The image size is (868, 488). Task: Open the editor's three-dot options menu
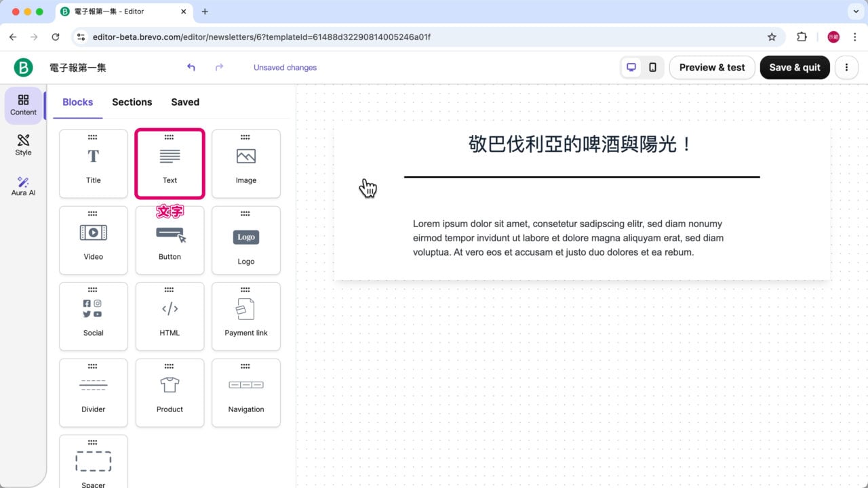coord(846,67)
